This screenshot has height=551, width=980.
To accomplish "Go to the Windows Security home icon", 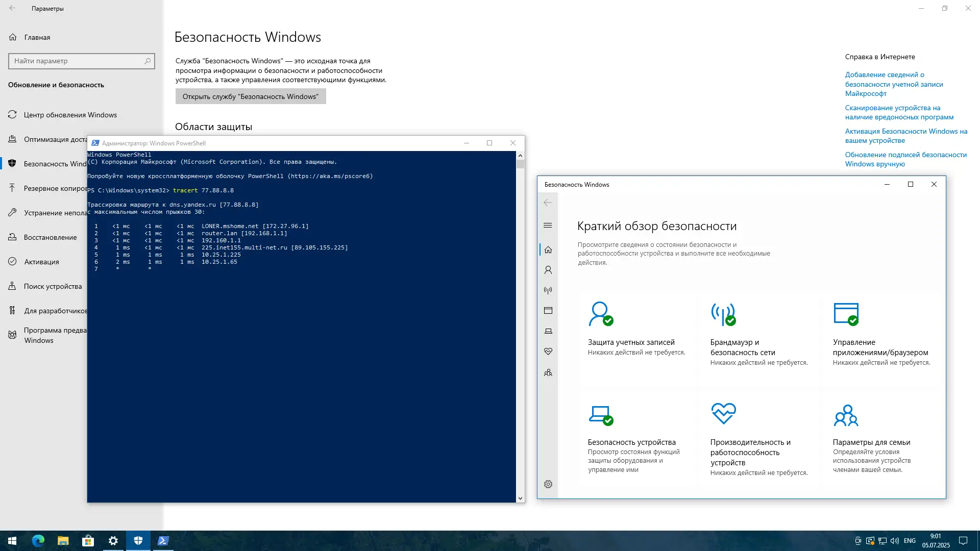I will pos(548,249).
